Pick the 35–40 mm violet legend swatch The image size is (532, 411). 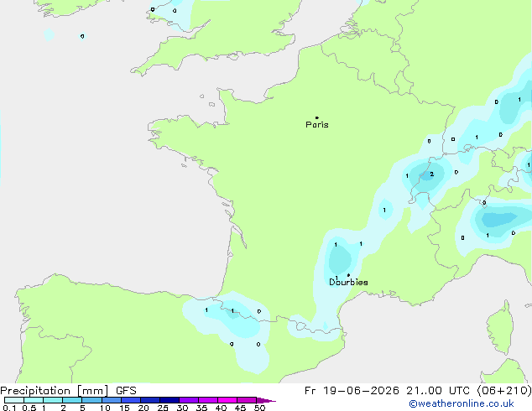(208, 400)
